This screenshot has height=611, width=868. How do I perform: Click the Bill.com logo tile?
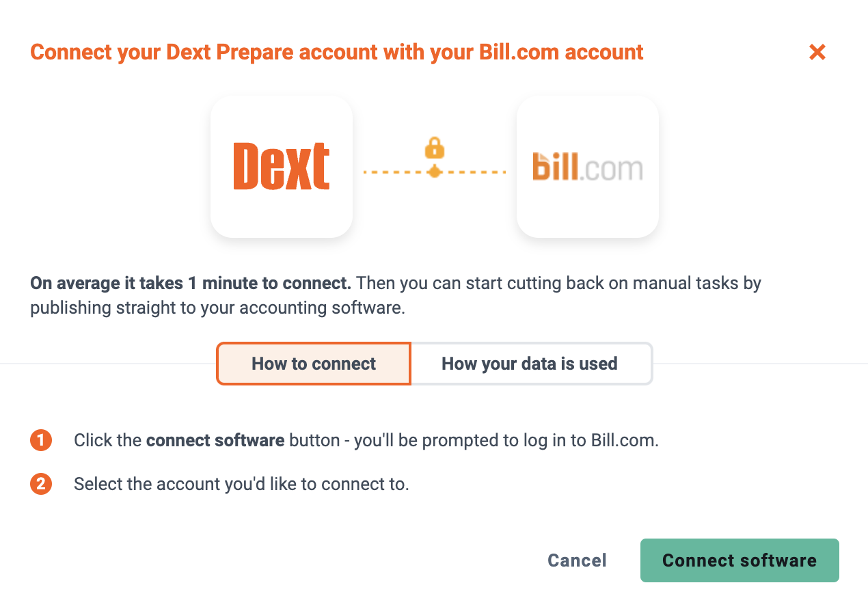pyautogui.click(x=588, y=166)
